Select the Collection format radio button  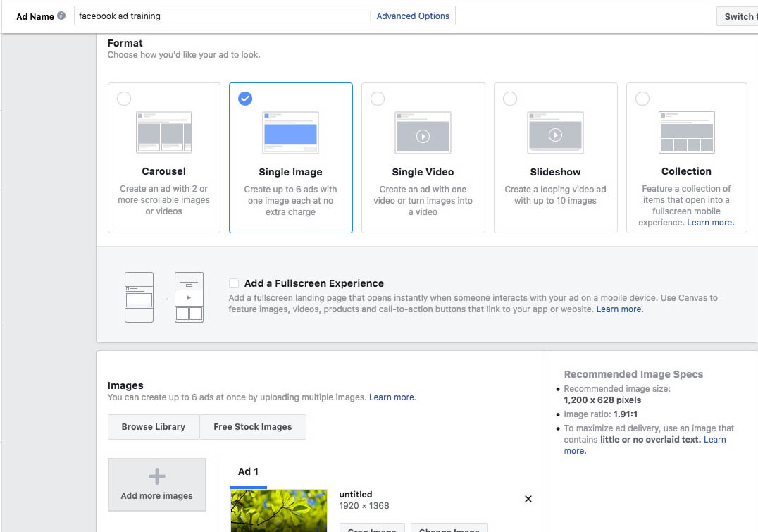(642, 99)
